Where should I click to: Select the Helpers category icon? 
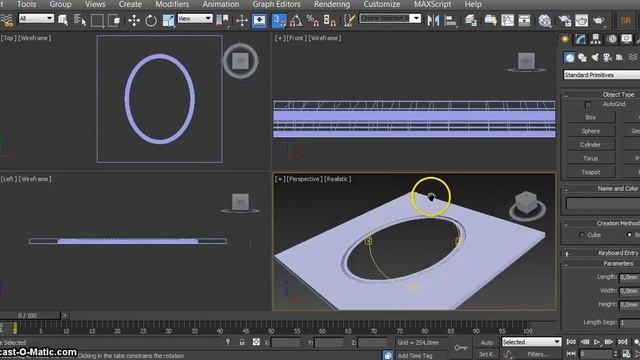(620, 58)
